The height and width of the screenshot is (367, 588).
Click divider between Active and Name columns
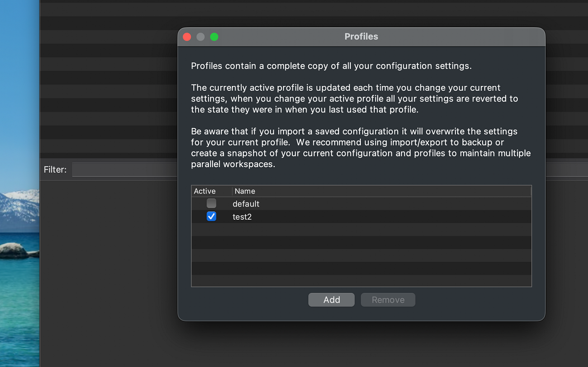point(232,191)
